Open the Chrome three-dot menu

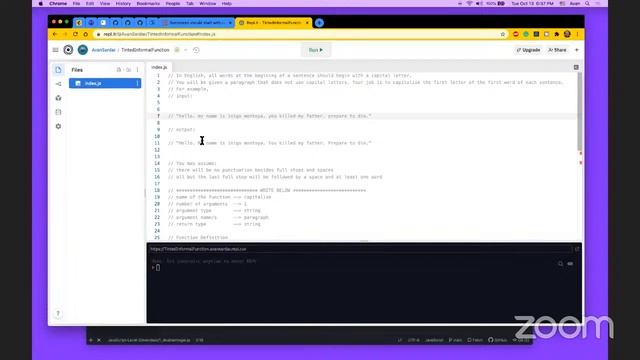pos(577,34)
